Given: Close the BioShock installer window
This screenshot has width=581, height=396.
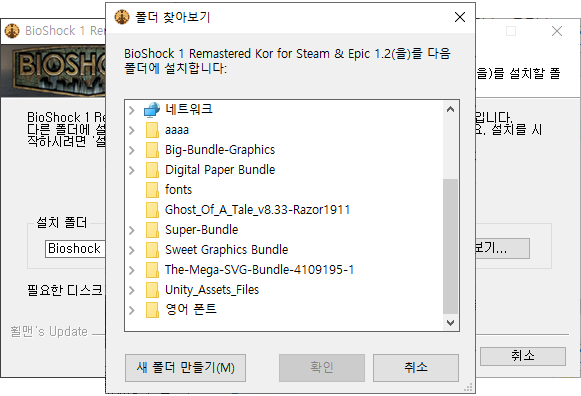Looking at the screenshot, I should 557,31.
